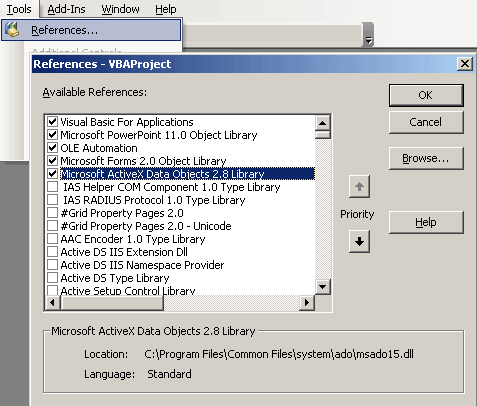
Task: Check Active DS IIS Extension Dll
Action: (x=52, y=252)
